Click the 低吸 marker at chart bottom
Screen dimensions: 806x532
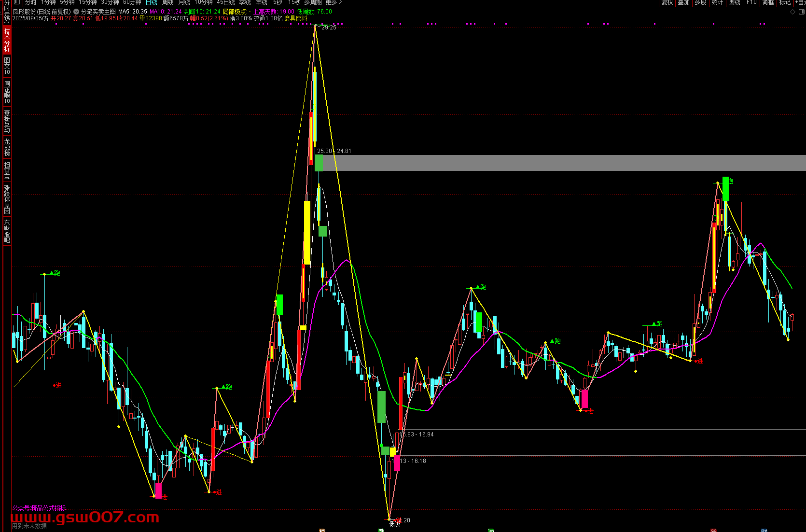(395, 524)
